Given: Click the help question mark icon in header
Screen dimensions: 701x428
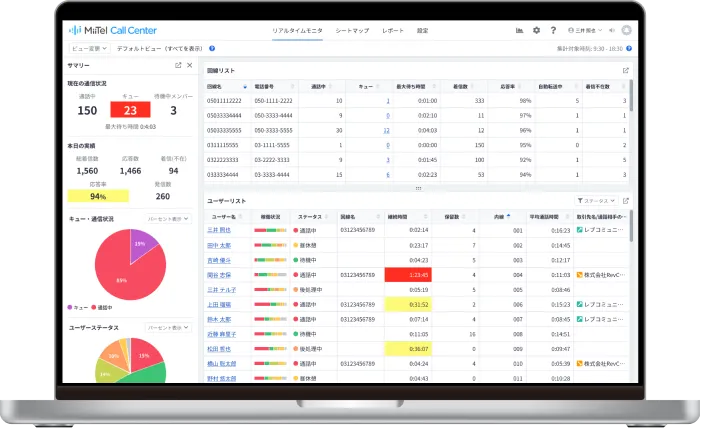Looking at the screenshot, I should [x=553, y=31].
